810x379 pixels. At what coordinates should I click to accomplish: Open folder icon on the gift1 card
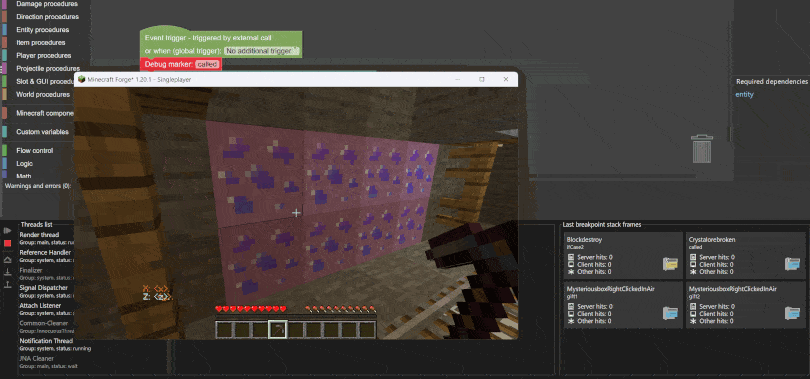(671, 313)
